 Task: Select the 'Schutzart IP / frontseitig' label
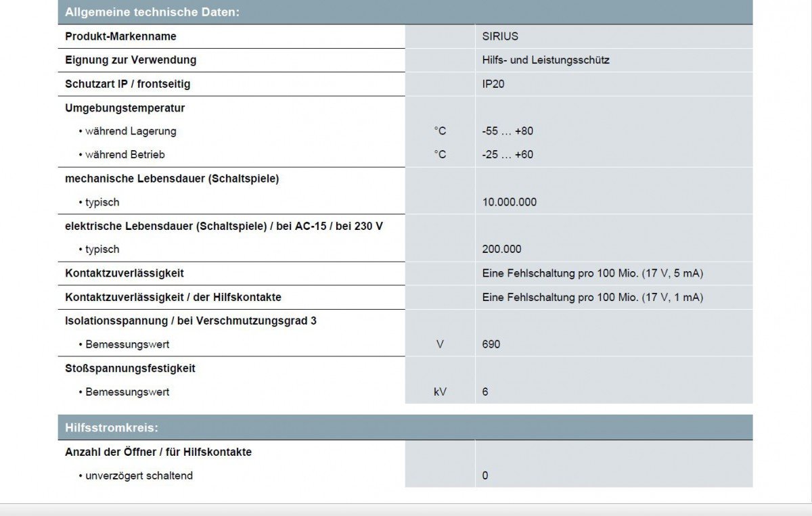[x=128, y=84]
